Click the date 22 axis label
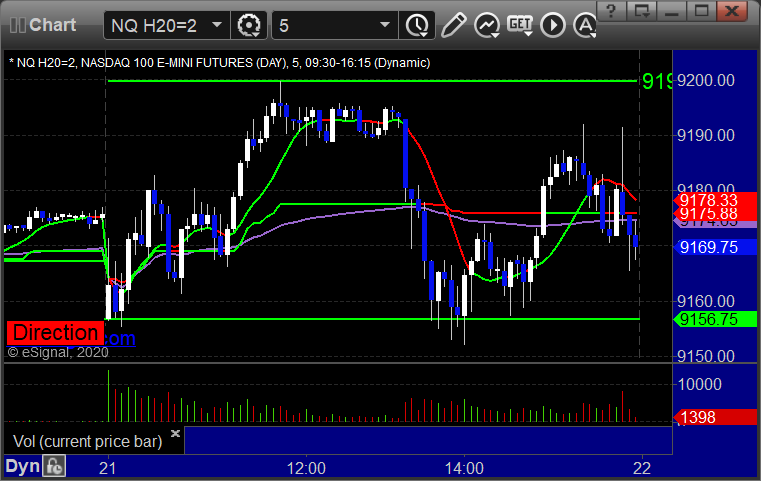Screen dimensions: 761x481 (x=642, y=468)
